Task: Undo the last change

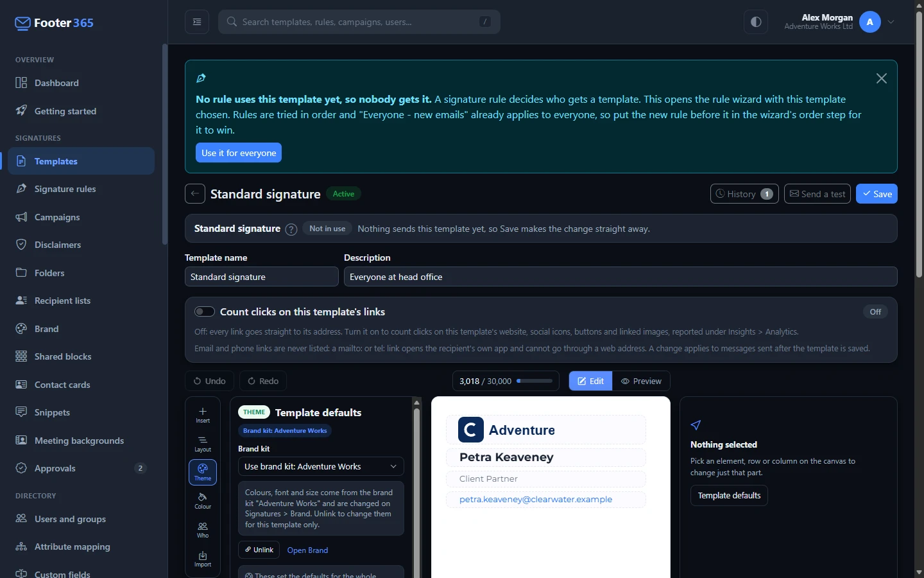Action: (210, 381)
